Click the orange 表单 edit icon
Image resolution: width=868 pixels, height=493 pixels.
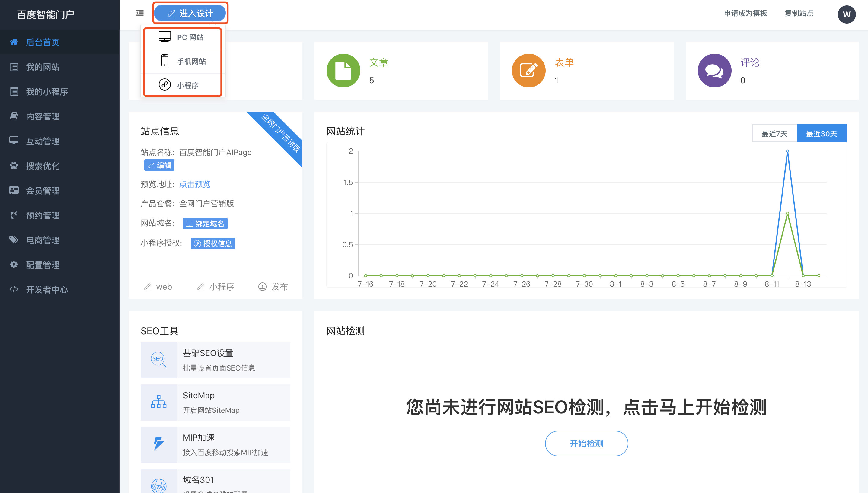click(528, 70)
